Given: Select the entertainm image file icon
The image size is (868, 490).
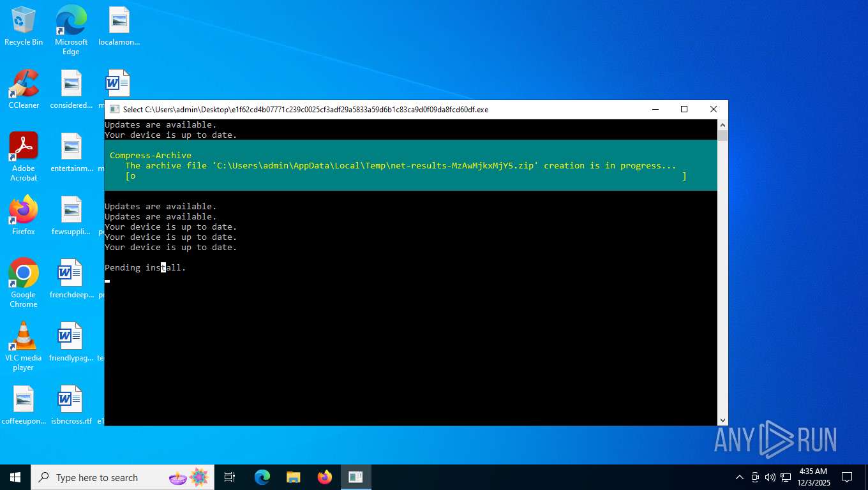Looking at the screenshot, I should coord(71,153).
